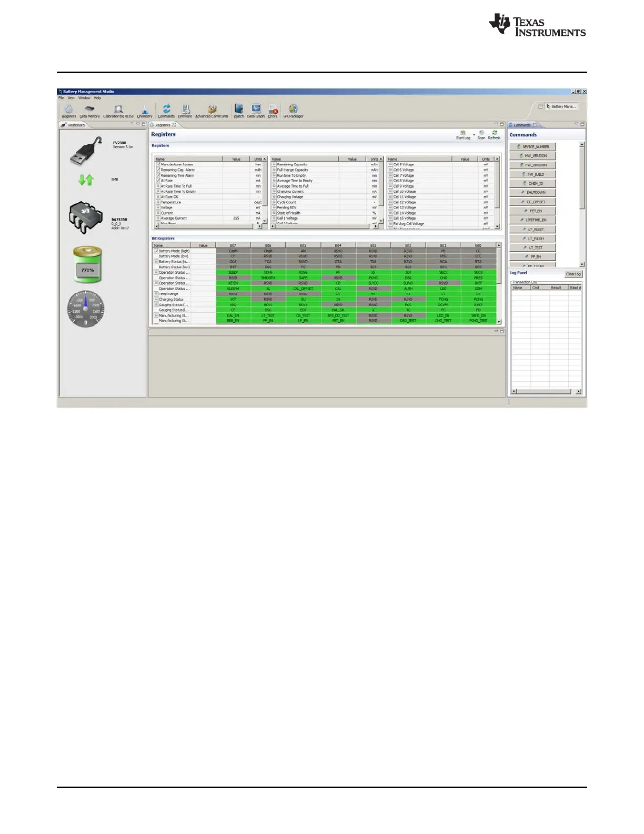Expand the Gauging Status bit row
The width and height of the screenshot is (644, 834).
click(156, 304)
